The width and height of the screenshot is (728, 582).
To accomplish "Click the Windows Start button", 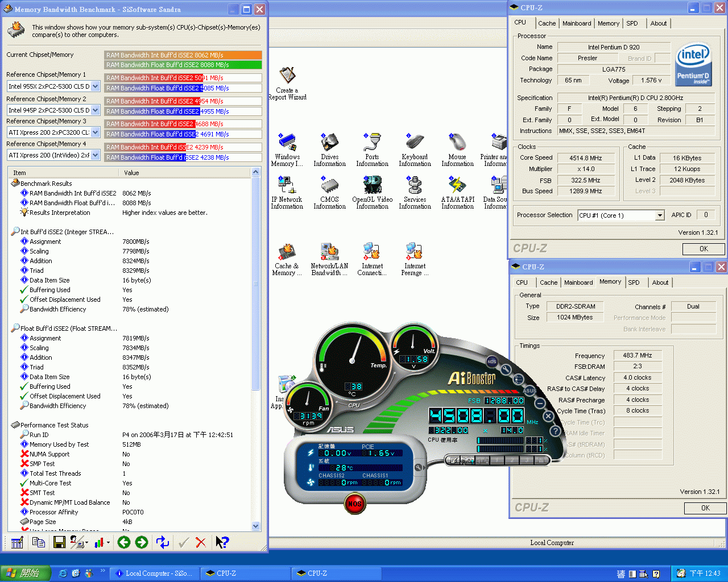I will pos(26,573).
